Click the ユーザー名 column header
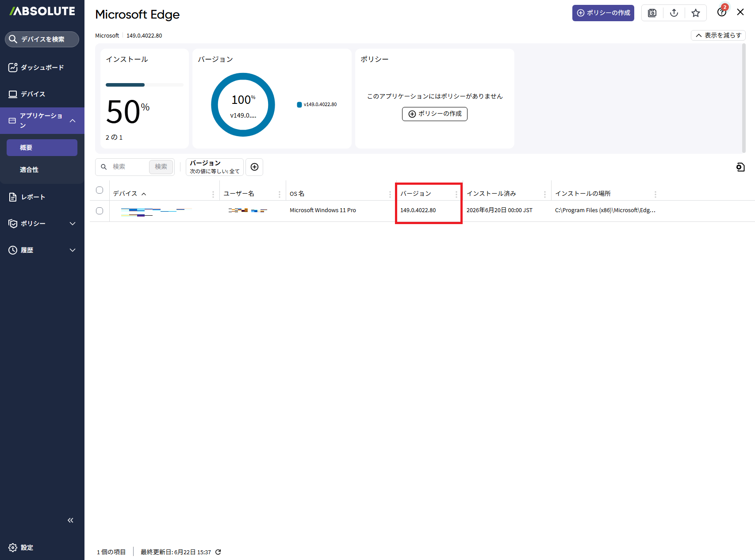Screen dimensions: 755x560 point(239,194)
